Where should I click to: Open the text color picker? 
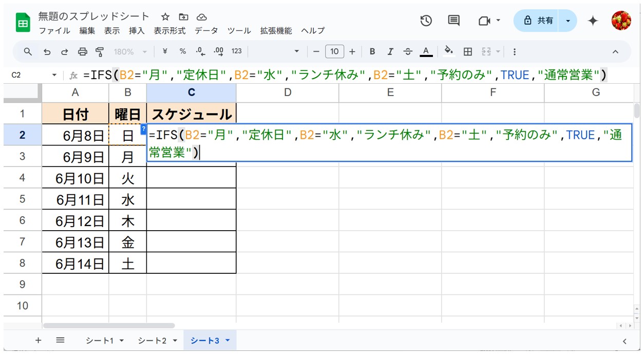[x=425, y=51]
